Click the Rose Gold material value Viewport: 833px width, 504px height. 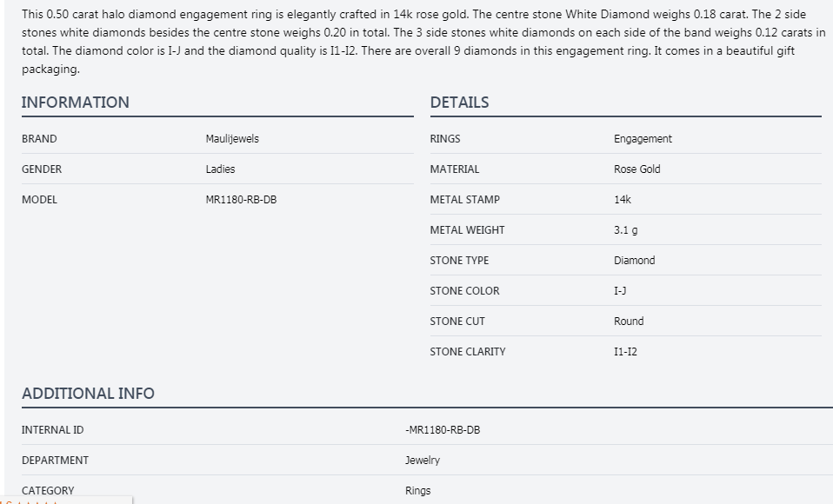[636, 169]
